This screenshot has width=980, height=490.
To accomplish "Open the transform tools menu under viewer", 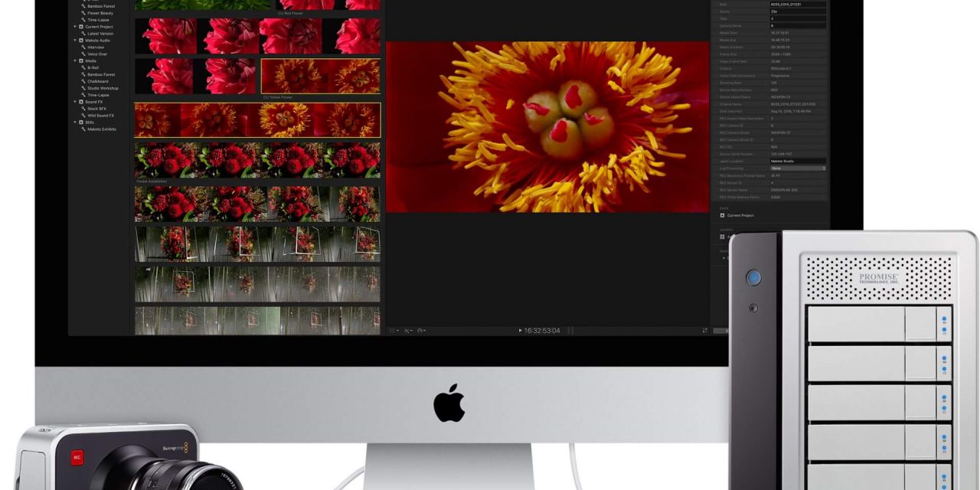I will coord(394,331).
